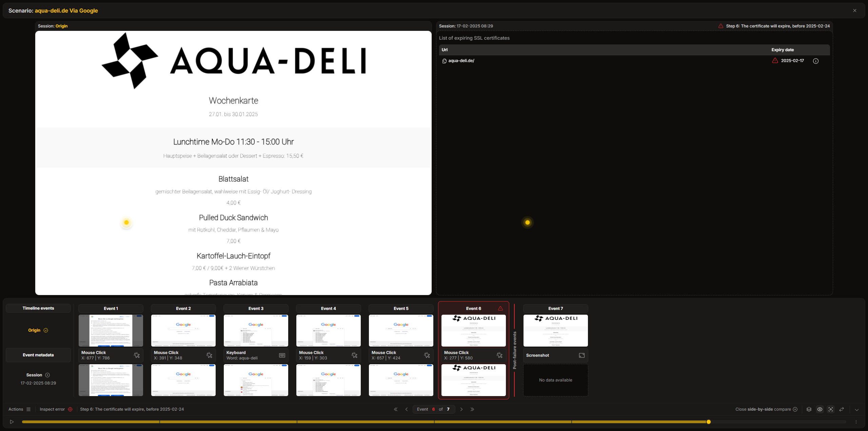Click the Timeline events label
This screenshot has height=431, width=868.
(x=38, y=308)
